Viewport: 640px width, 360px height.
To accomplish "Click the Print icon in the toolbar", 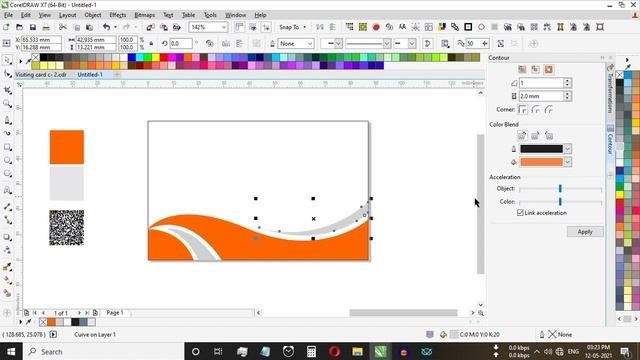I will pyautogui.click(x=46, y=27).
